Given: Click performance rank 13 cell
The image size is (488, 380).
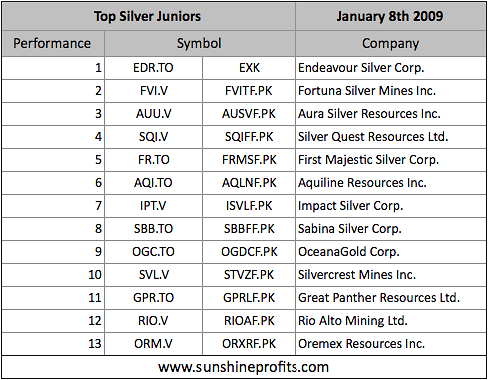Looking at the screenshot, I should (x=53, y=344).
